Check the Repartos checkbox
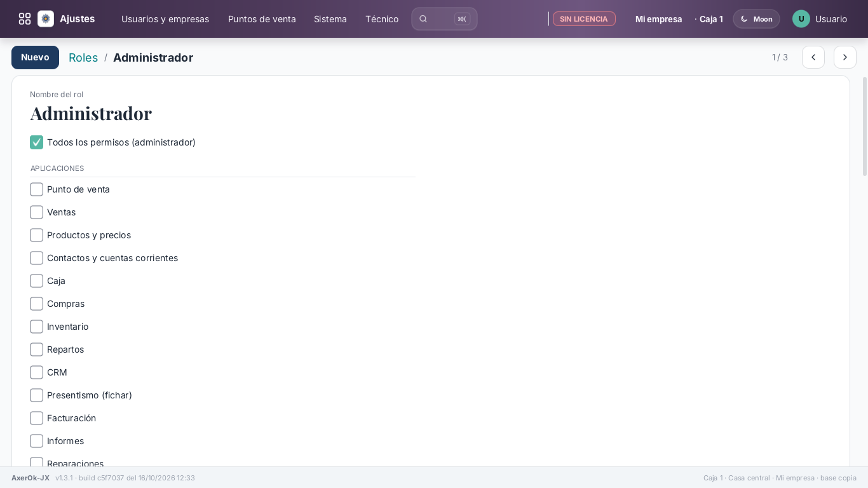The width and height of the screenshot is (868, 488). (x=37, y=349)
